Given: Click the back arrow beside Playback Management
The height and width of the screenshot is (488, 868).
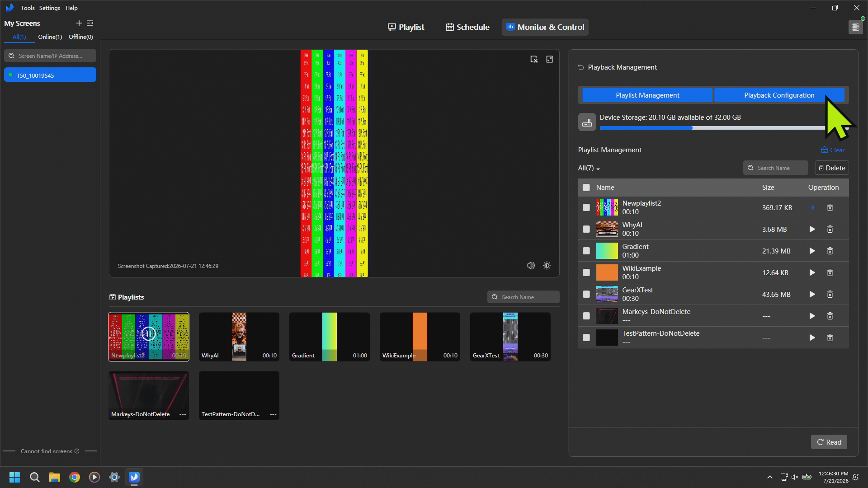Looking at the screenshot, I should coord(580,67).
